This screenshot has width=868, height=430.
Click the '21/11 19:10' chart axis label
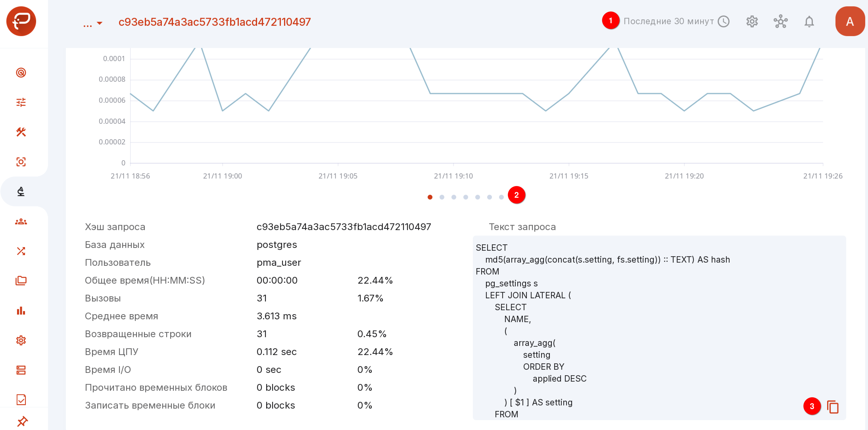pos(453,176)
